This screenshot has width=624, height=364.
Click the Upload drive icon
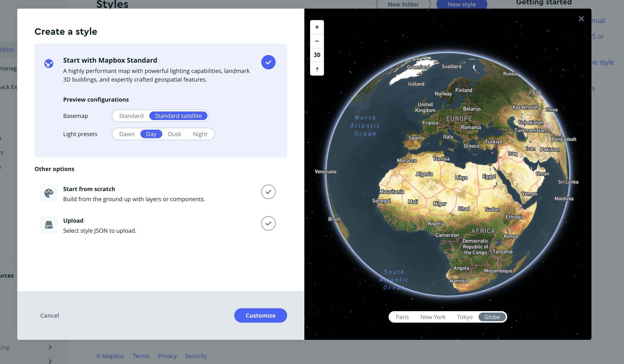coord(49,225)
